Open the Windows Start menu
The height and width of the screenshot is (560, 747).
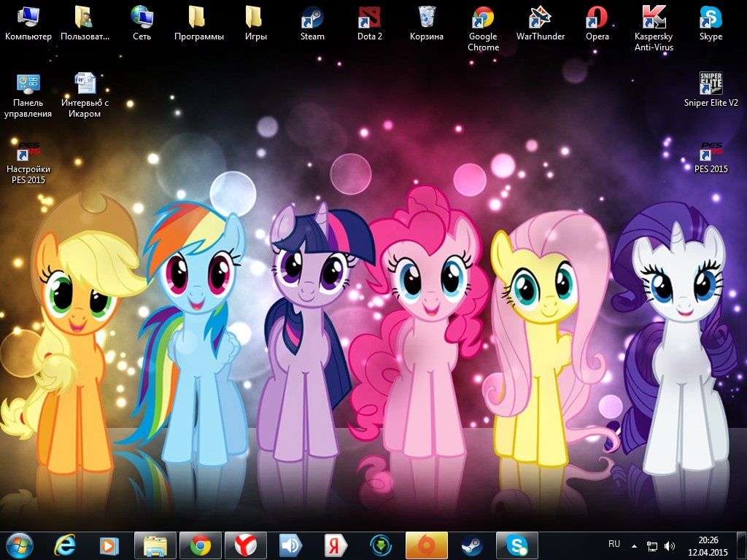tap(20, 545)
